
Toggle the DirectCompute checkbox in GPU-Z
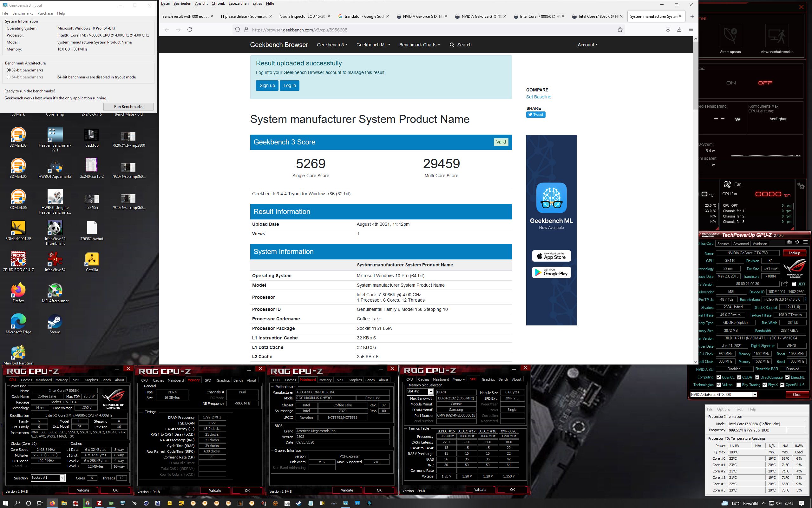point(756,377)
